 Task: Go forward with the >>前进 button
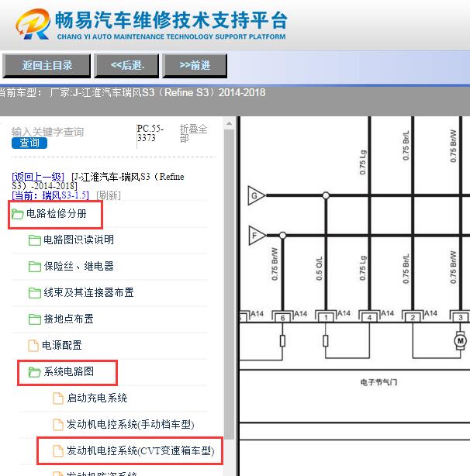(195, 66)
